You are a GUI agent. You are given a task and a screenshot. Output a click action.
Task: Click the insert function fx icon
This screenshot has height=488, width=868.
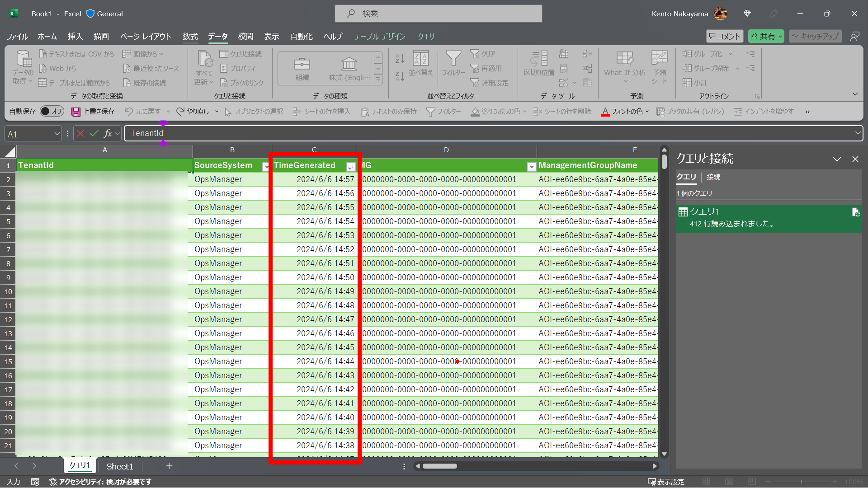[108, 133]
